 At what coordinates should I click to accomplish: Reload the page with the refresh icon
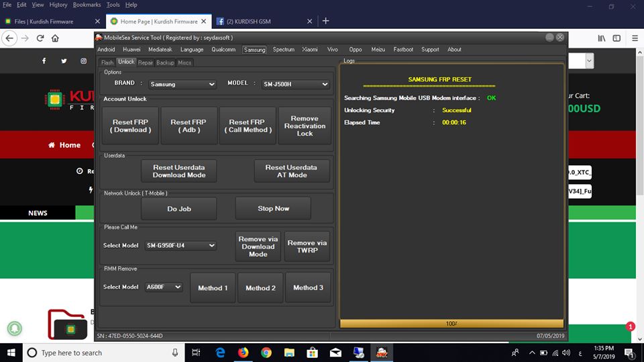coord(40,38)
